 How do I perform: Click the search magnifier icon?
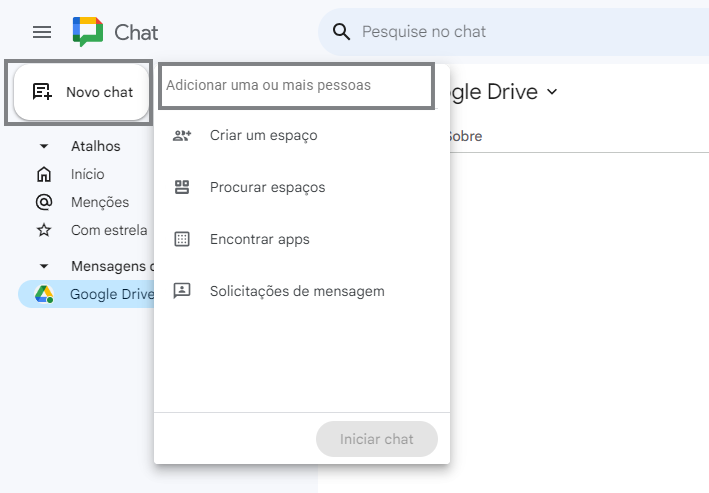[341, 32]
